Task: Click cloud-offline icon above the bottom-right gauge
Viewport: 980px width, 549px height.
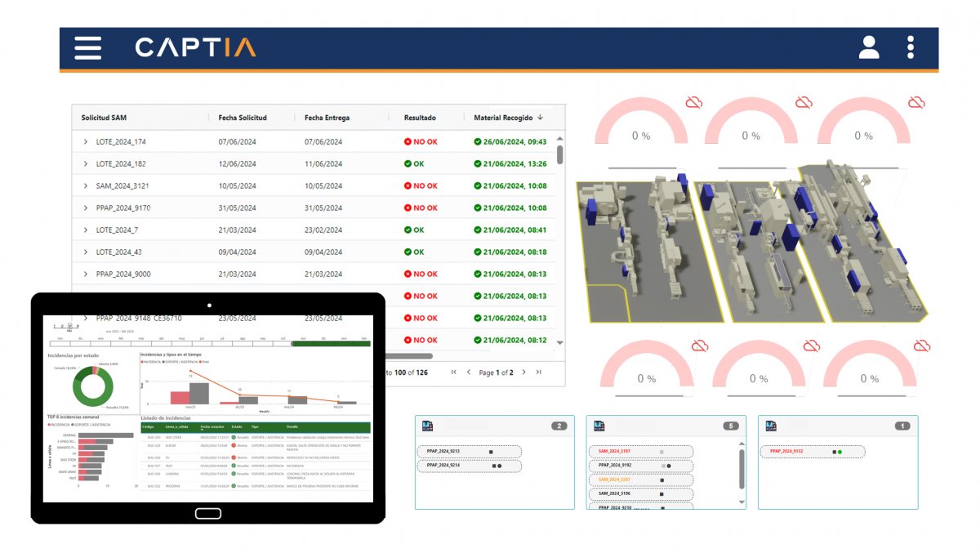Action: click(x=922, y=346)
